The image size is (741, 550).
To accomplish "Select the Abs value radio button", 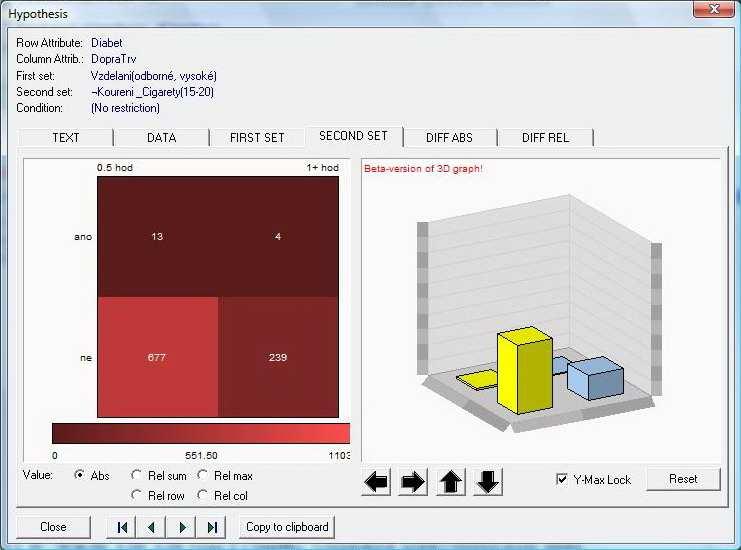I will (x=79, y=475).
